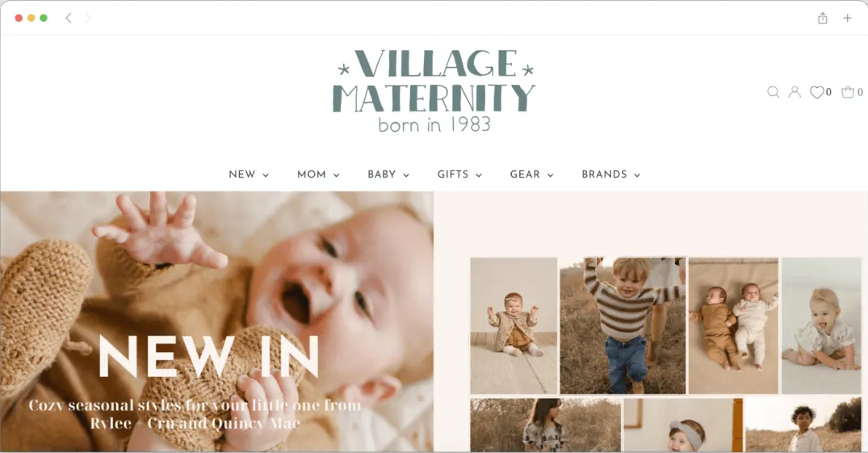Click the Village Maternity logo
This screenshot has width=868, height=453.
pyautogui.click(x=434, y=90)
